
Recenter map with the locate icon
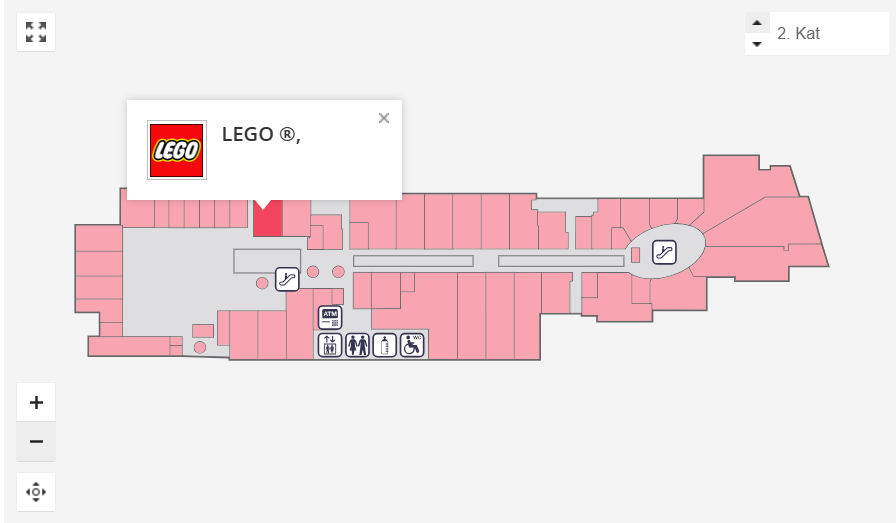[36, 492]
